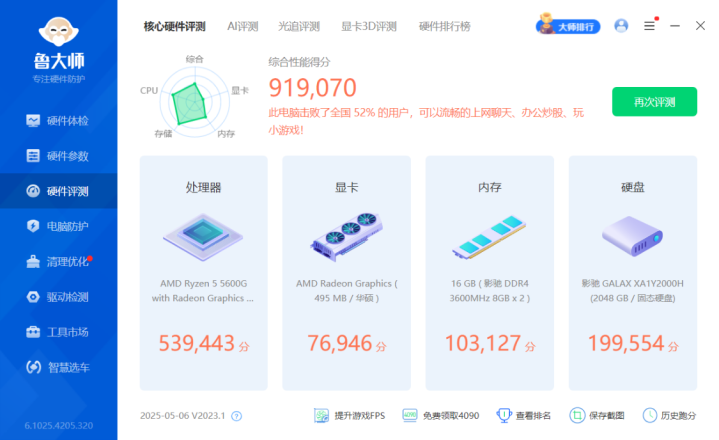Click the 免费领取4090 icon
Viewport: 719px width, 440px height.
click(409, 415)
